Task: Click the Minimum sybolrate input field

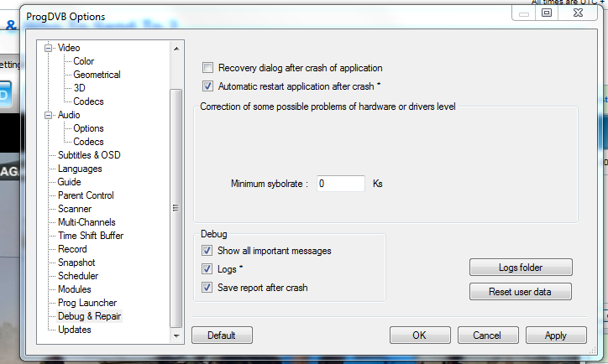Action: [340, 183]
